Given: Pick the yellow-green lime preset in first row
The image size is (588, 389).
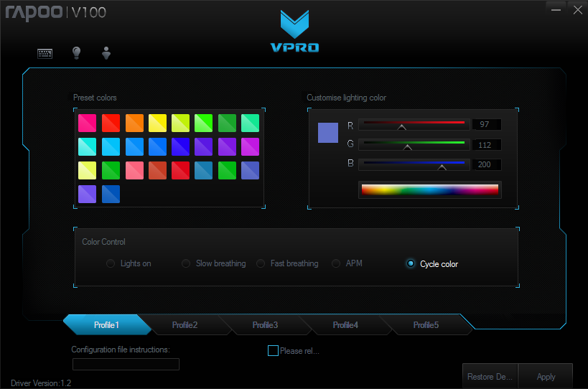Looking at the screenshot, I should [181, 123].
